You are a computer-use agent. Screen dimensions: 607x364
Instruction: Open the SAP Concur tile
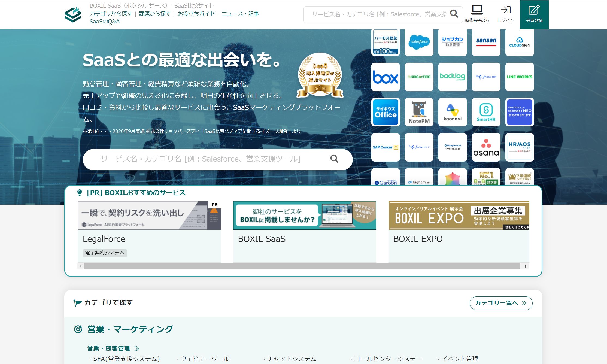click(386, 147)
